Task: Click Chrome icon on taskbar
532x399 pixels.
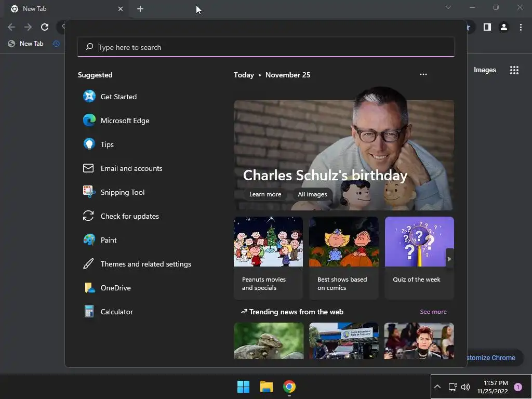Action: [289, 387]
